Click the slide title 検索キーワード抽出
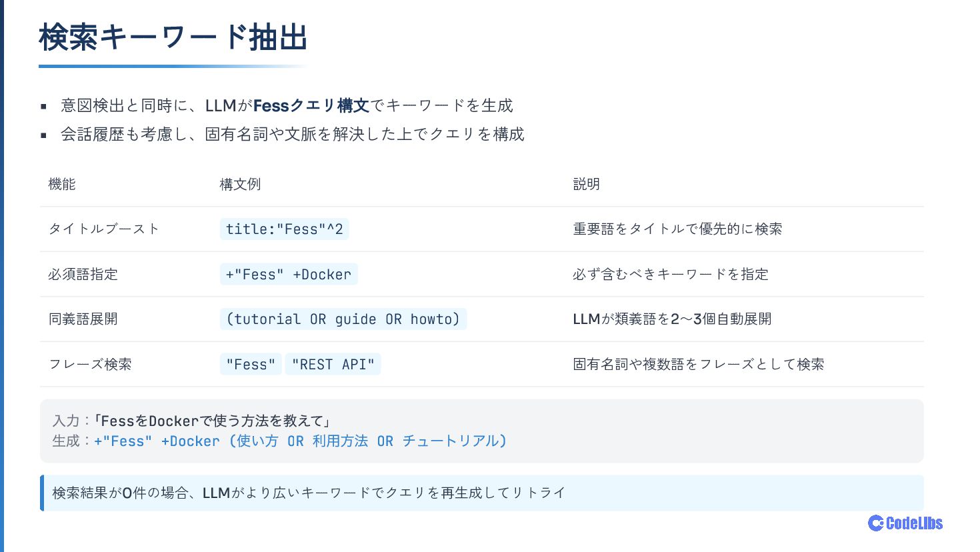The image size is (980, 552). [x=173, y=37]
